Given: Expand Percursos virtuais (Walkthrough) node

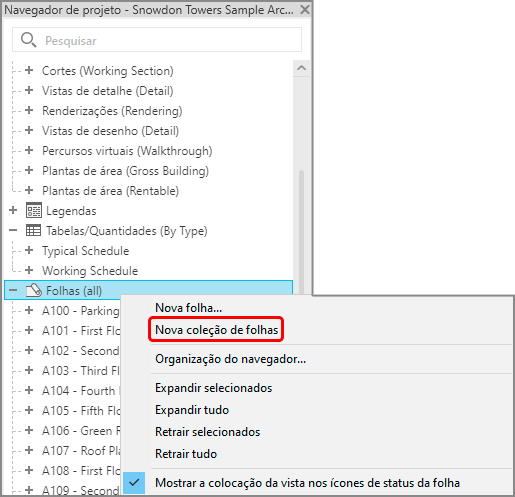Looking at the screenshot, I should pyautogui.click(x=29, y=150).
